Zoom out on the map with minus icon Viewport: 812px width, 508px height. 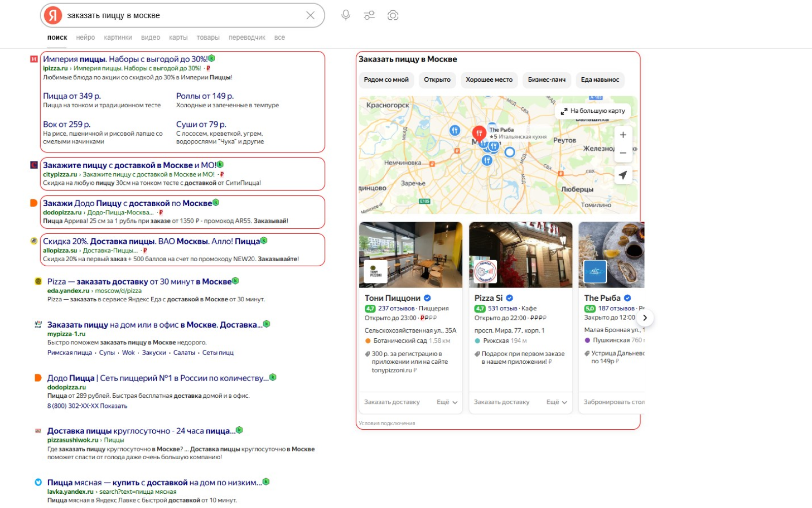point(623,152)
